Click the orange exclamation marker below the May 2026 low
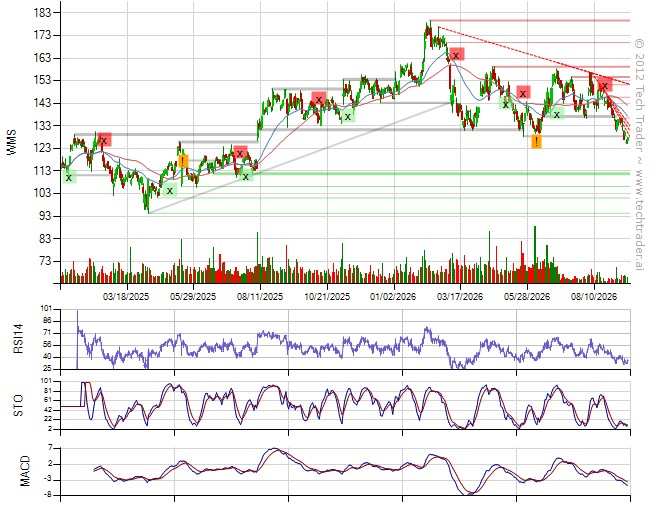The width and height of the screenshot is (657, 514). point(536,142)
